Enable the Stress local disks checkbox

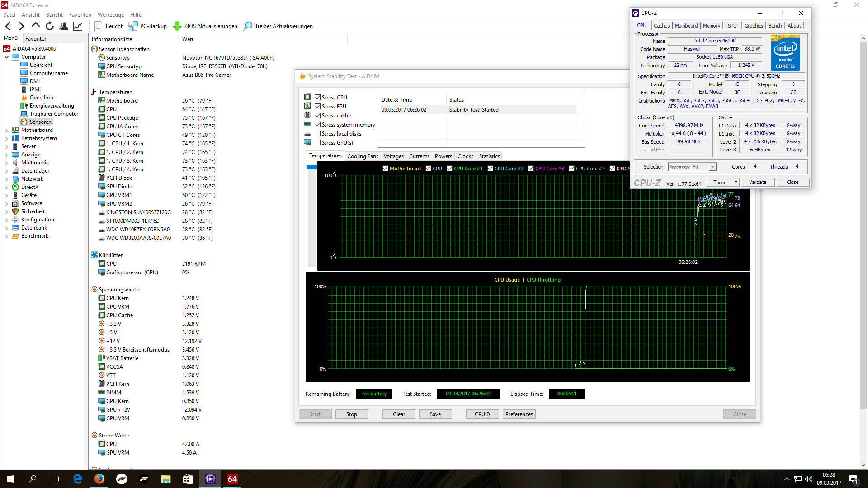(x=318, y=134)
